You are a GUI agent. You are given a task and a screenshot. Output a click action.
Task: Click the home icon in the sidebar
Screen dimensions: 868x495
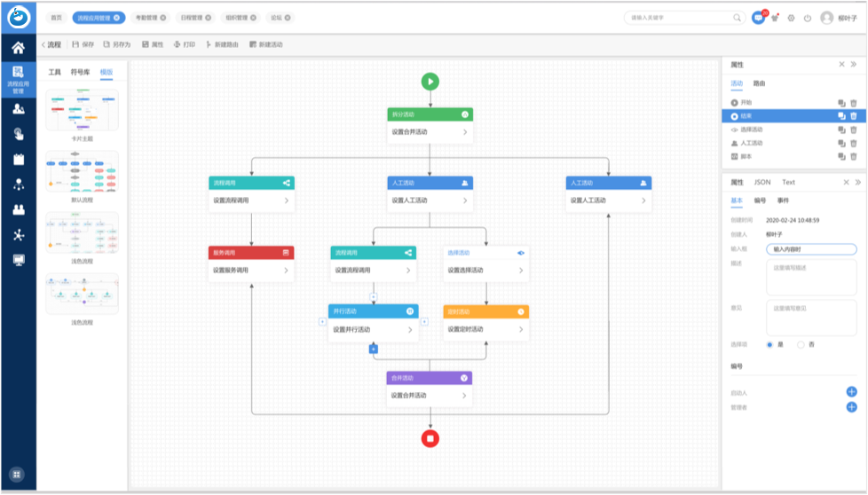(x=18, y=48)
